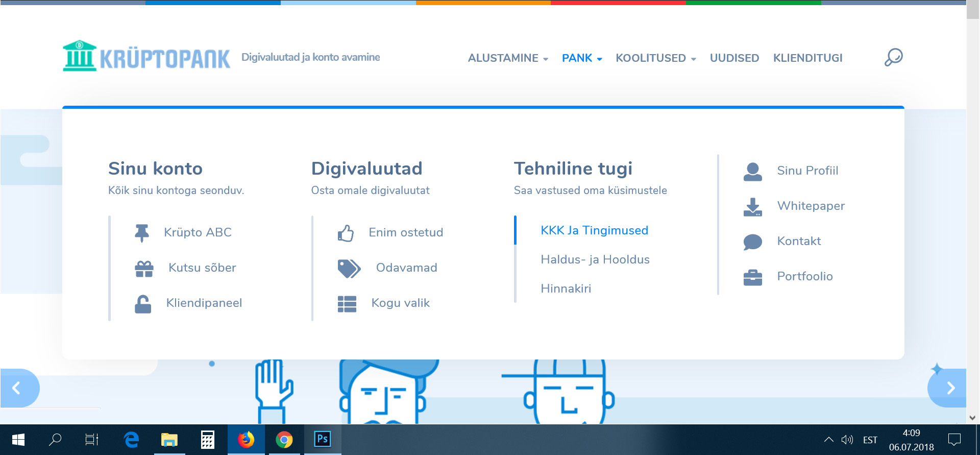Show hidden system tray icons

point(829,440)
